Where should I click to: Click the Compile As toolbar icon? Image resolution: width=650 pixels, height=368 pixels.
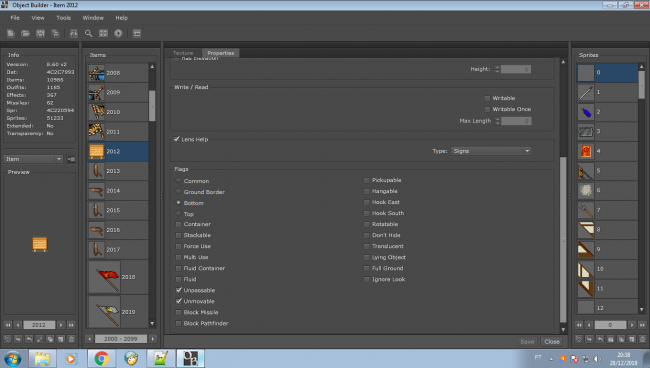55,33
